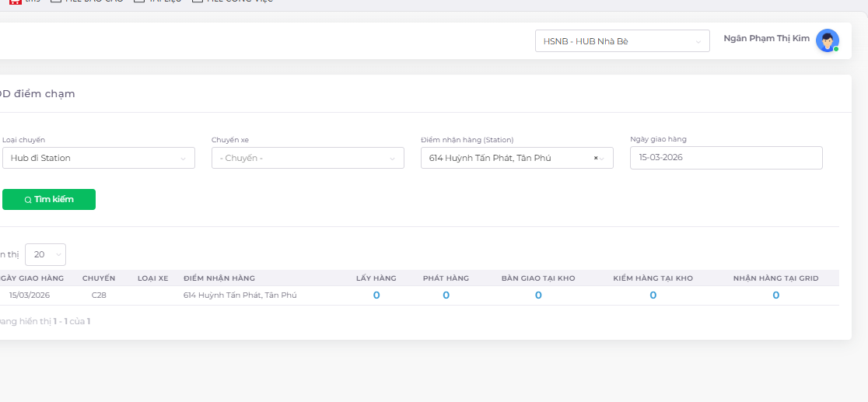Click the Ngày giao hàng date field
The image size is (868, 402).
(x=726, y=158)
